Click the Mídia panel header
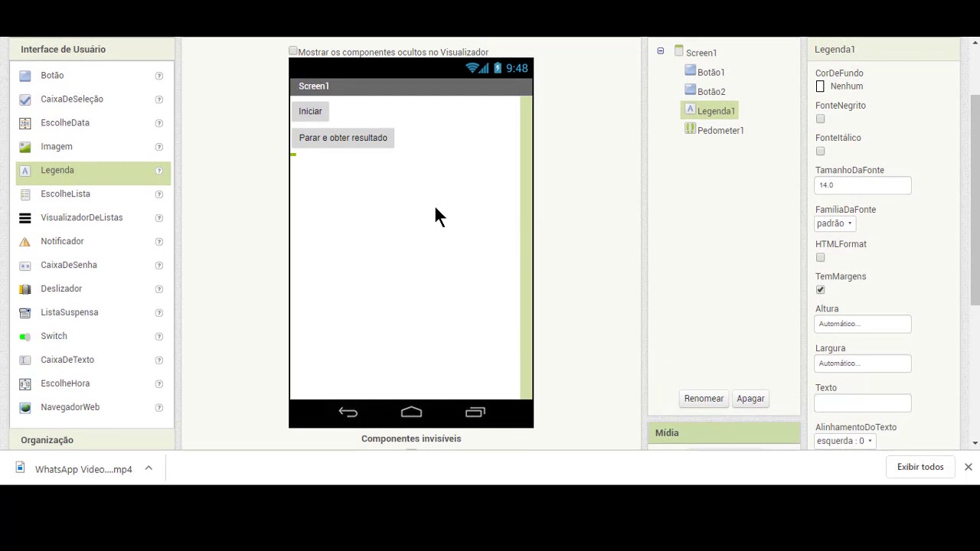Screen dimensions: 980x551 tap(724, 433)
